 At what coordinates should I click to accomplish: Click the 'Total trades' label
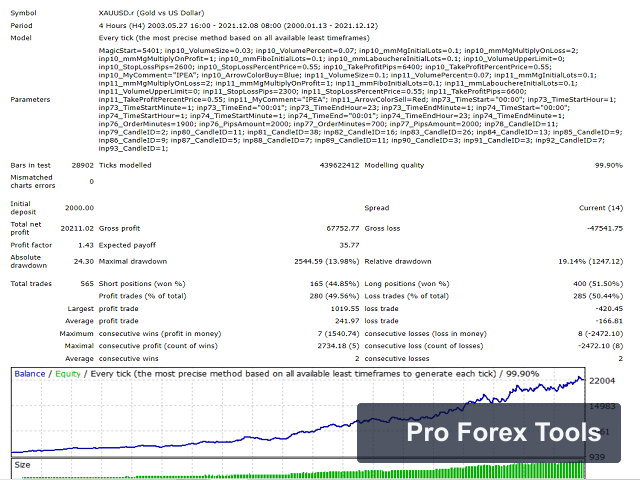coord(31,284)
